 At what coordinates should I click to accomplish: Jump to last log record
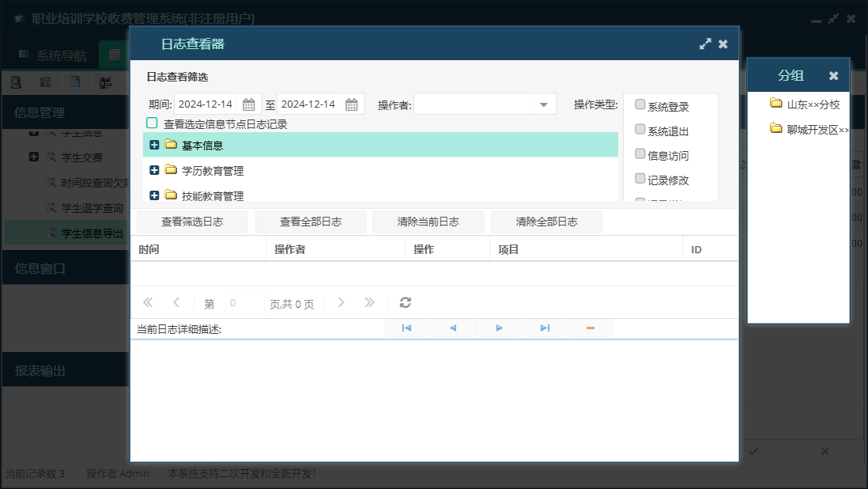[x=545, y=328]
